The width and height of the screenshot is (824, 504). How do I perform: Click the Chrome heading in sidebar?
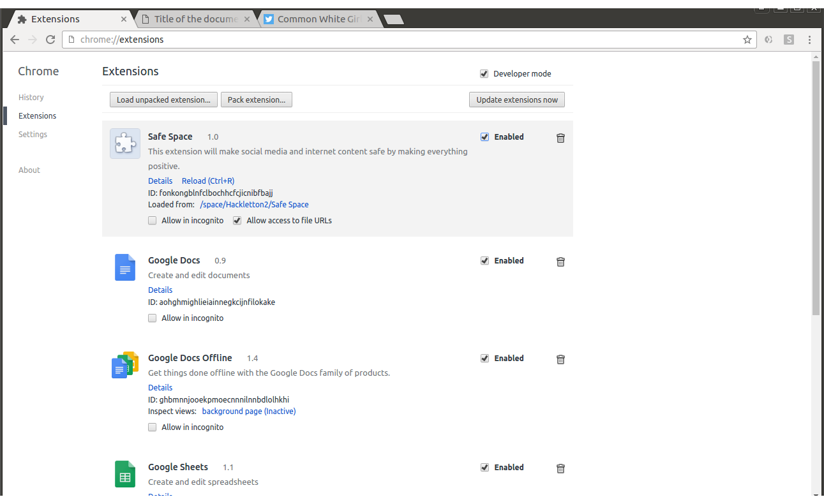pyautogui.click(x=38, y=71)
